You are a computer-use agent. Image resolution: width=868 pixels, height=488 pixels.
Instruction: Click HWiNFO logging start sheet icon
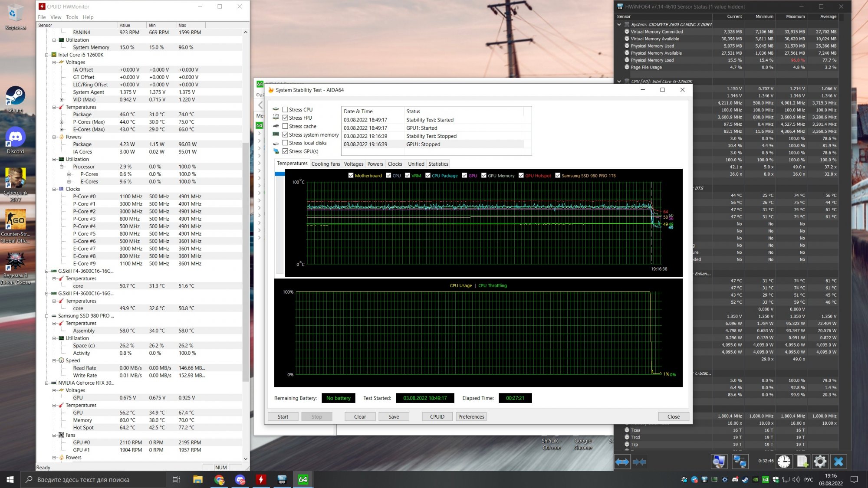coord(802,462)
